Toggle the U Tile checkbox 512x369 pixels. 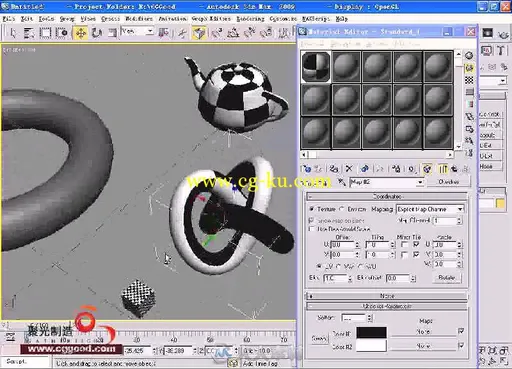pyautogui.click(x=416, y=245)
